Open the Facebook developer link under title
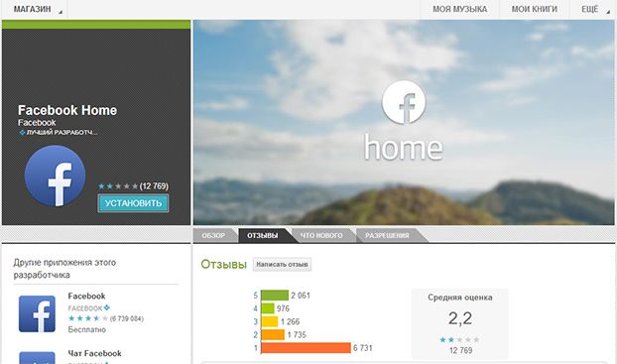617x364 pixels. (37, 123)
